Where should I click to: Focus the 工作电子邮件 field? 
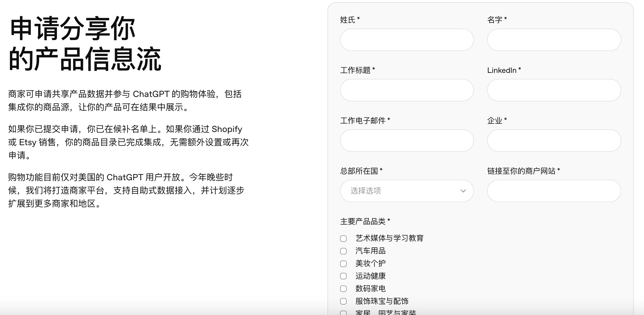pos(407,141)
